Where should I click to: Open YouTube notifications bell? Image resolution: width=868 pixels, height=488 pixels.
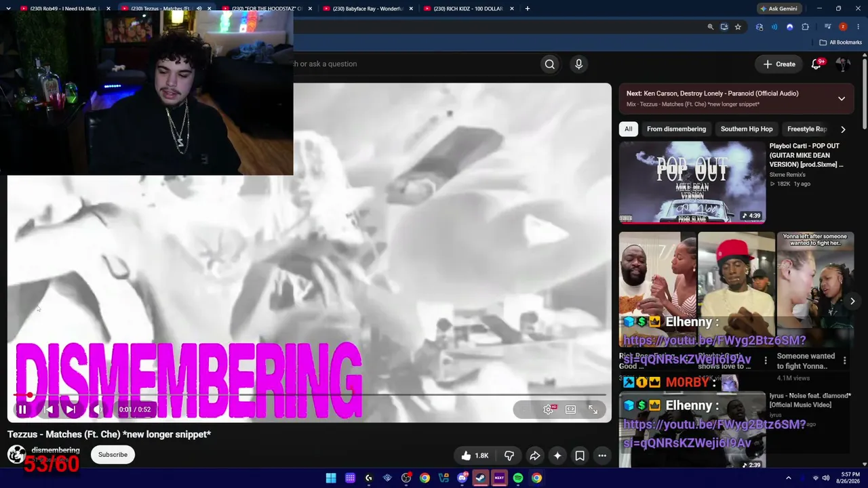pos(818,64)
